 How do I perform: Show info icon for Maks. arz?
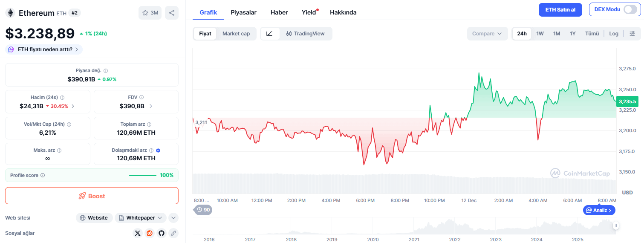[59, 150]
